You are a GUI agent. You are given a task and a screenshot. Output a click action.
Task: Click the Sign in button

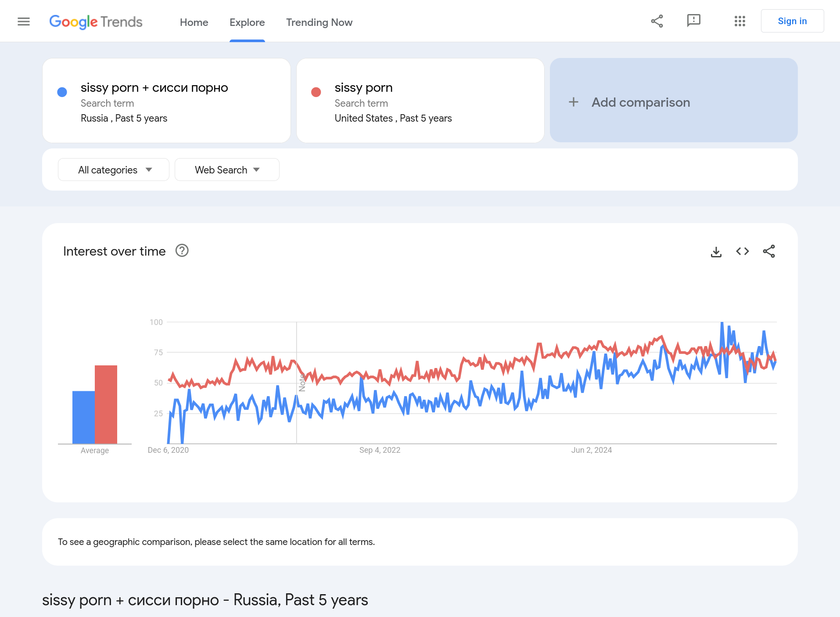tap(792, 21)
